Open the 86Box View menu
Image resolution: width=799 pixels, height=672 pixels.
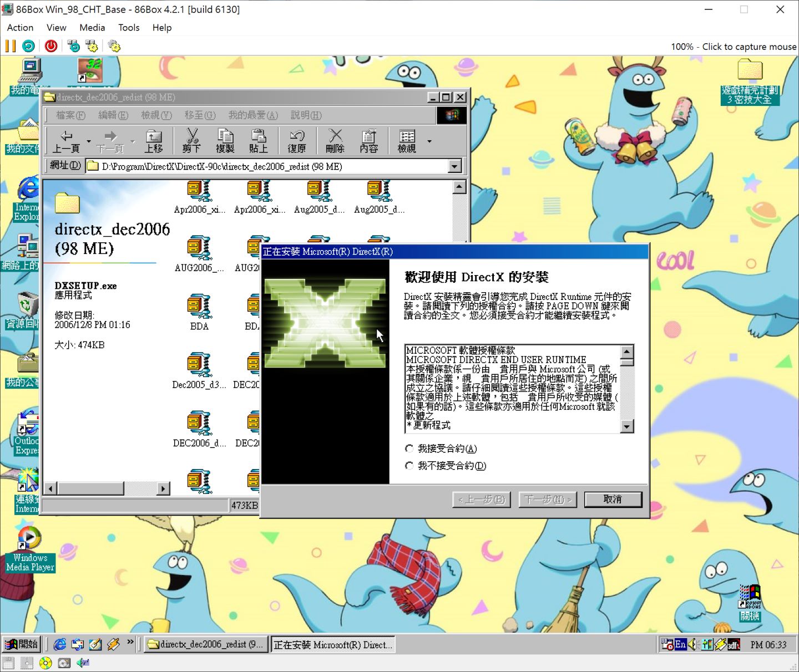coord(56,28)
